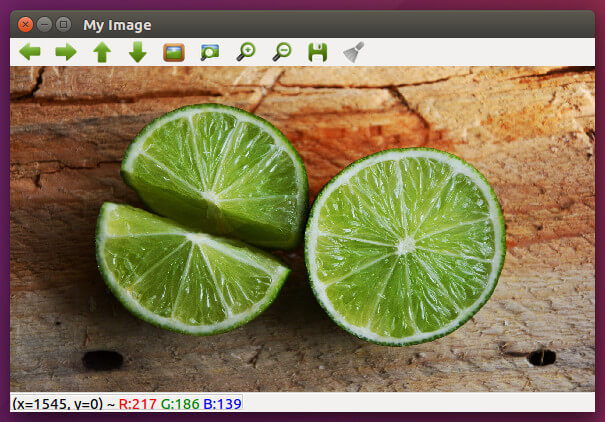Pan the image left with the left arrow
Screen dimensions: 605x422
(30, 52)
